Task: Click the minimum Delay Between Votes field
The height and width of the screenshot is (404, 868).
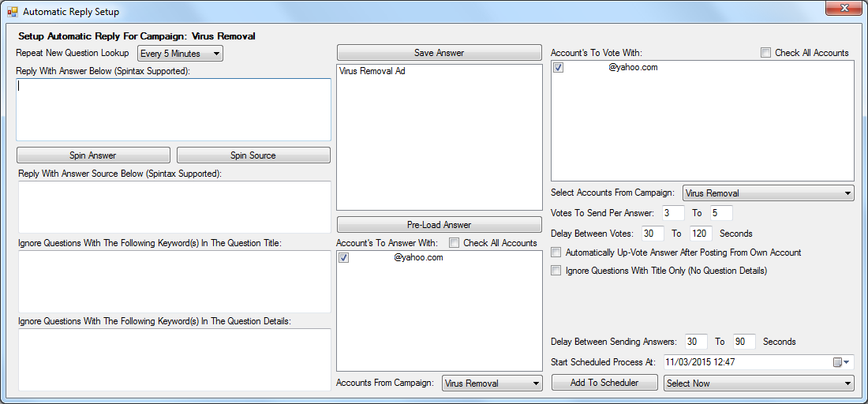Action: pyautogui.click(x=653, y=234)
